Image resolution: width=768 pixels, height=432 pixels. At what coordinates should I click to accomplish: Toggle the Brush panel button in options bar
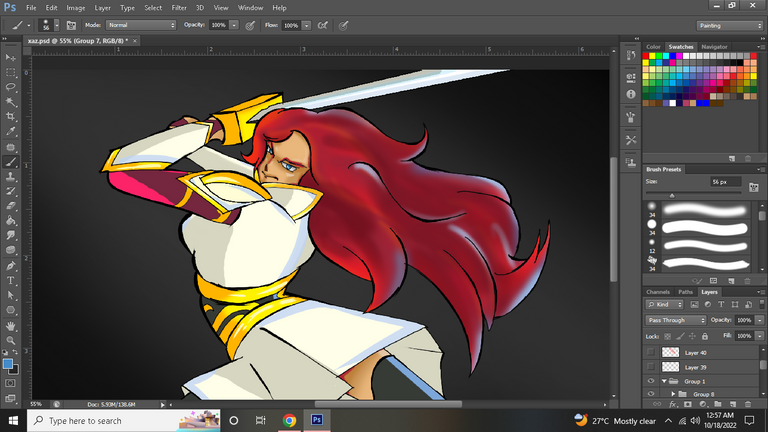(x=71, y=25)
